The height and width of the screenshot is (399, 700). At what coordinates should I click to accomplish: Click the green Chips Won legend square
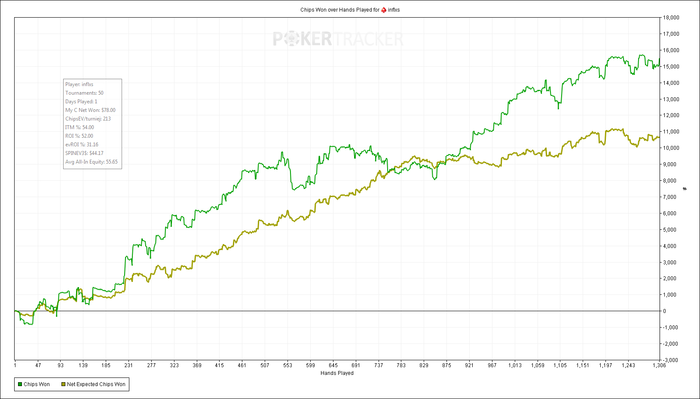[x=20, y=384]
